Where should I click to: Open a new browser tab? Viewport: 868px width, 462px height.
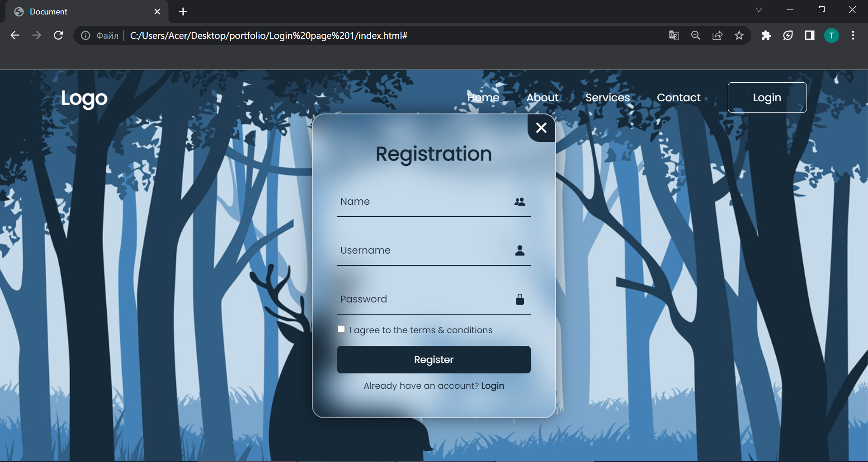tap(183, 11)
